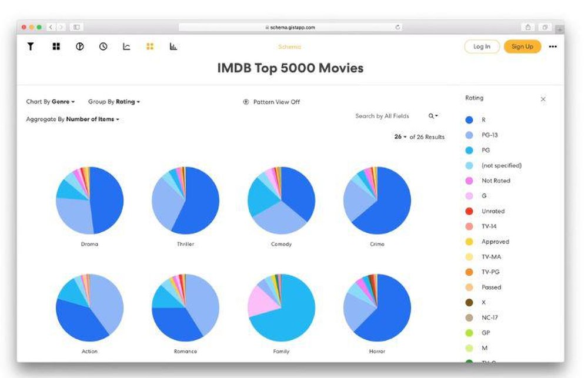588x378 pixels.
Task: Click the schema.gistapp.com address bar
Action: pos(290,27)
